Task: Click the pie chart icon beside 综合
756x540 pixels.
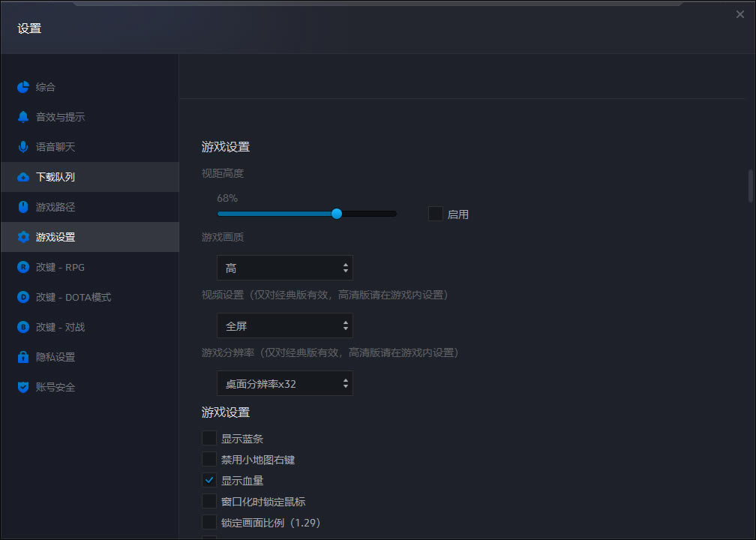Action: (x=23, y=87)
